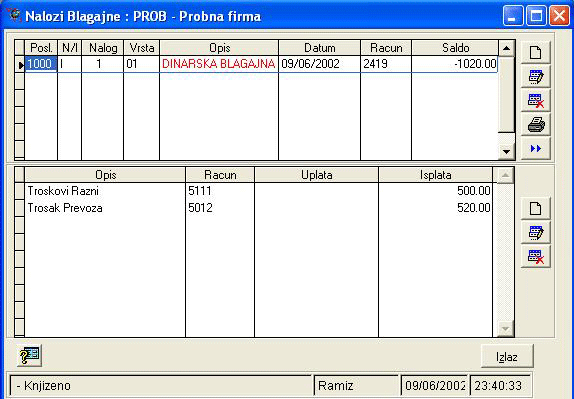The width and height of the screenshot is (574, 399).
Task: Click upper grid scroll up arrow
Action: [x=506, y=48]
